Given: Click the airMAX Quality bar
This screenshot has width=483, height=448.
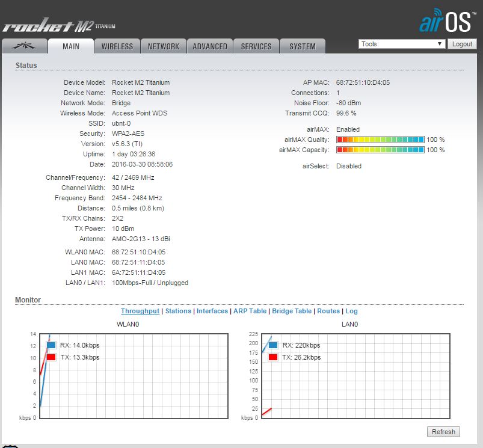Looking at the screenshot, I should (x=380, y=140).
